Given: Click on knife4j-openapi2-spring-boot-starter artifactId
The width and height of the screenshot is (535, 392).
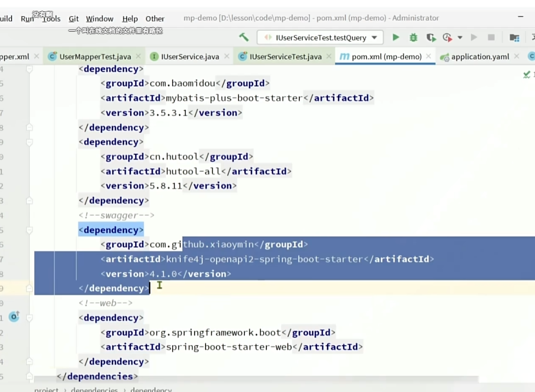Looking at the screenshot, I should click(x=264, y=259).
